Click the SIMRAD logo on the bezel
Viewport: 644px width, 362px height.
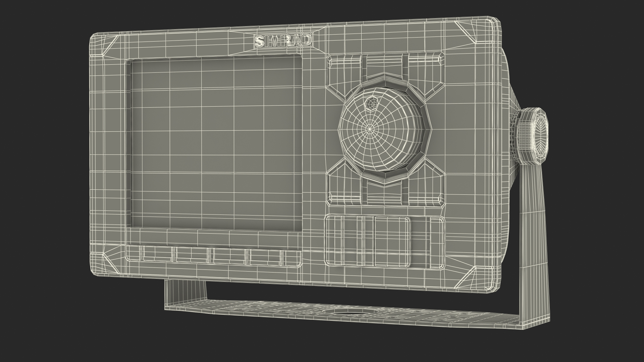tap(284, 41)
